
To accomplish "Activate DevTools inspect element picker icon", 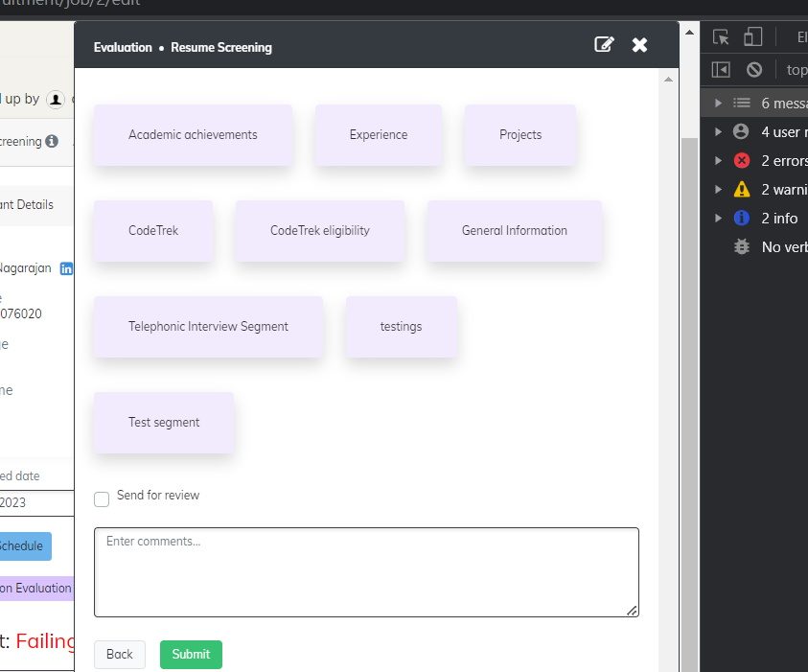I will [721, 37].
